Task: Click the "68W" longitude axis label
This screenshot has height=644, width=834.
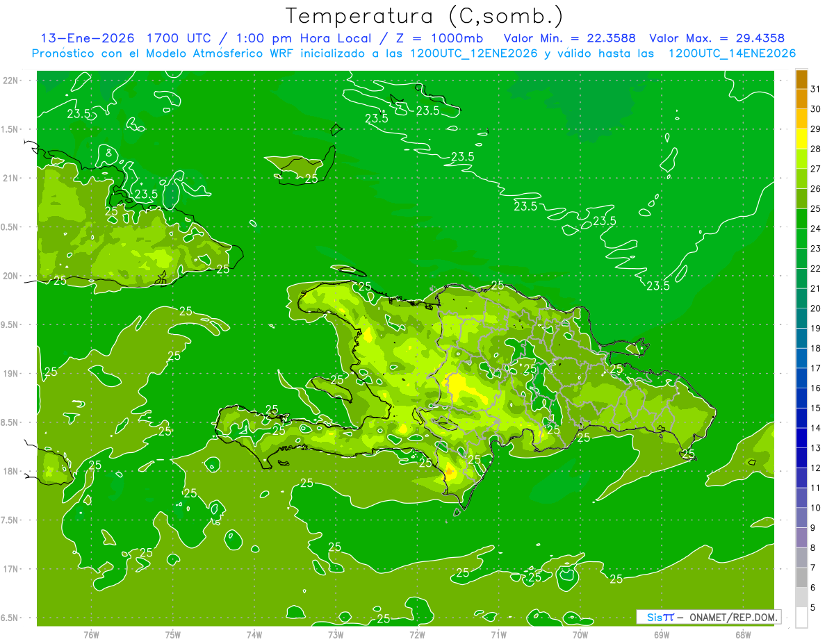Action: pyautogui.click(x=743, y=634)
